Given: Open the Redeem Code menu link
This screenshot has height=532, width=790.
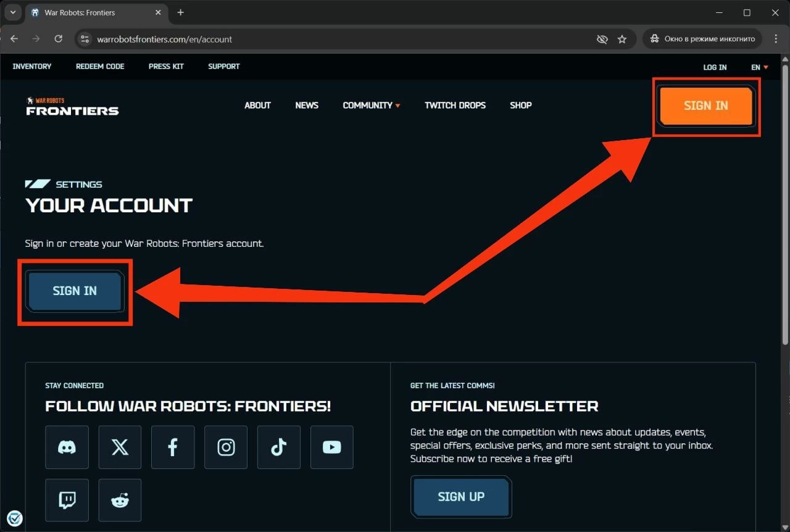Looking at the screenshot, I should [x=100, y=67].
